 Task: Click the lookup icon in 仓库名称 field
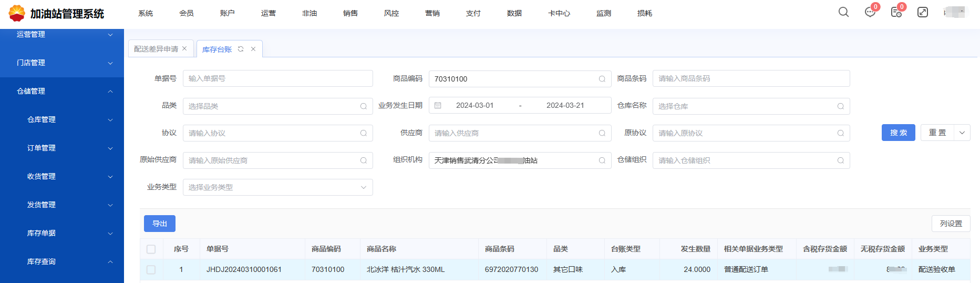click(x=840, y=106)
